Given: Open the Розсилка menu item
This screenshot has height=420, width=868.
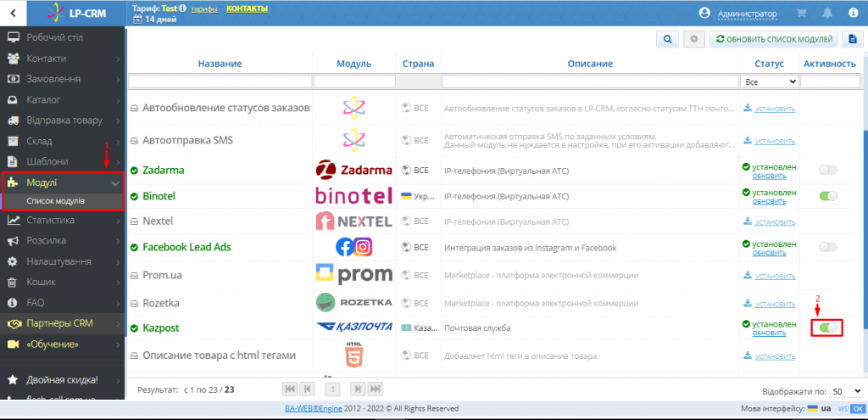Looking at the screenshot, I should 63,241.
